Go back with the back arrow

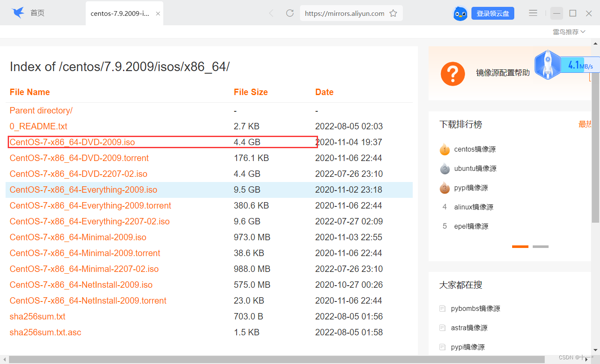(x=271, y=13)
